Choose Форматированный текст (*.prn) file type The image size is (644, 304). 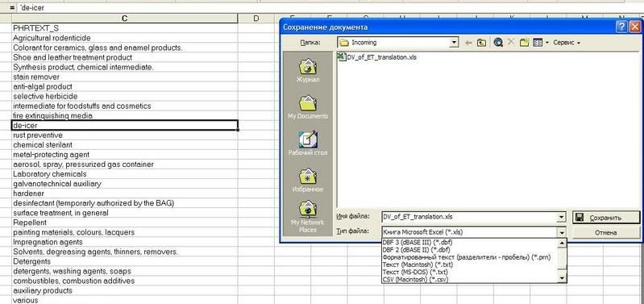[469, 257]
